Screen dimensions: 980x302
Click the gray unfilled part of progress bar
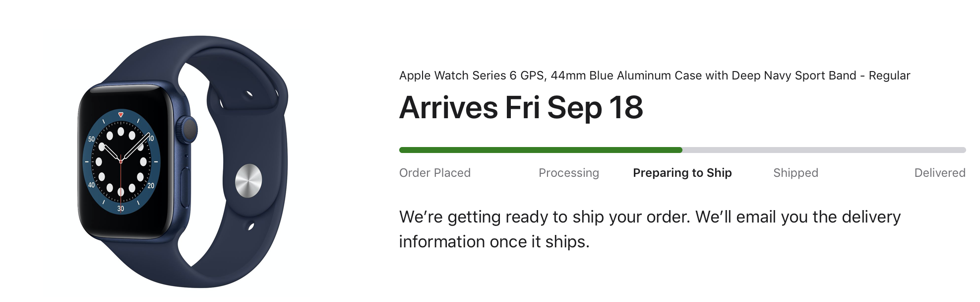[823, 150]
